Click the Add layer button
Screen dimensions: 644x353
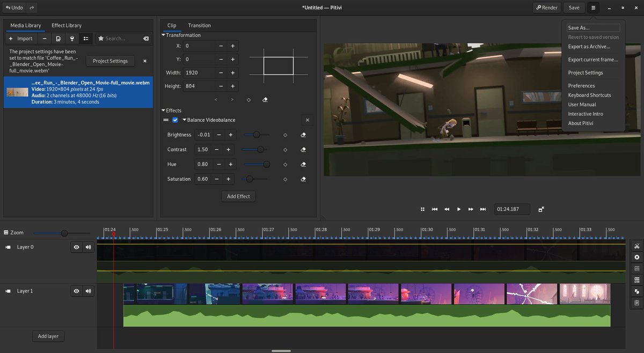coord(48,336)
